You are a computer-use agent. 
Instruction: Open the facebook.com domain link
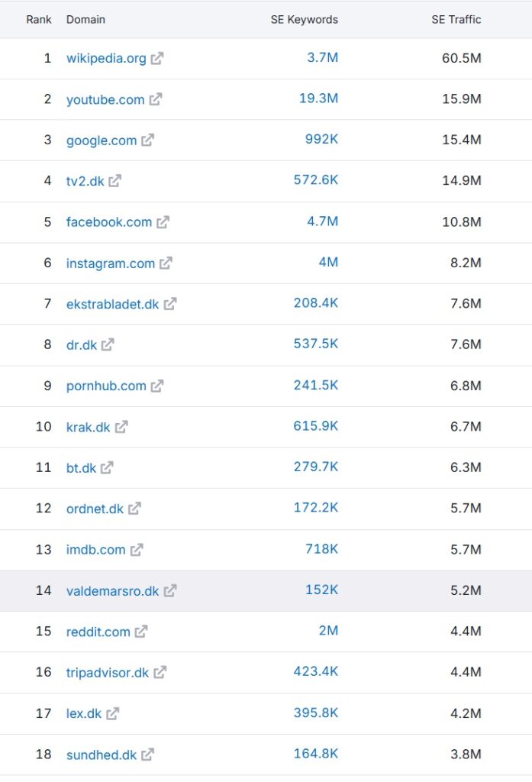109,222
